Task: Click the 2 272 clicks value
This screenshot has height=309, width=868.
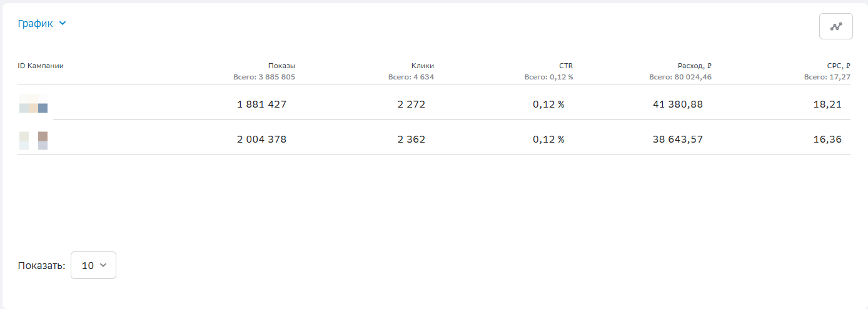Action: [x=411, y=104]
